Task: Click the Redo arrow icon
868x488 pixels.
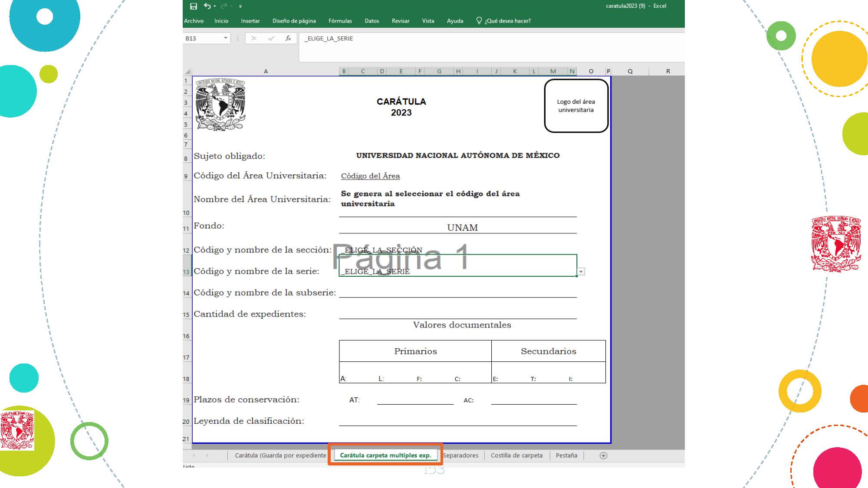Action: point(224,6)
